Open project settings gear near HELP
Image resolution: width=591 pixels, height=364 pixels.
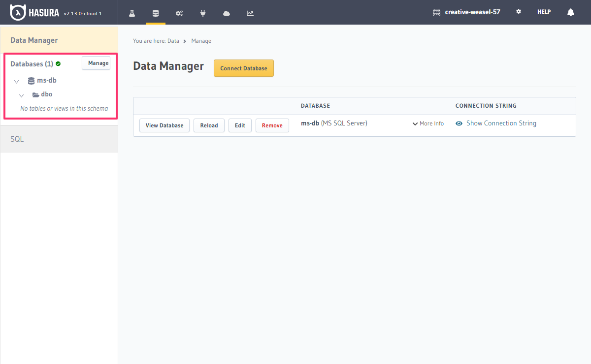coord(518,12)
